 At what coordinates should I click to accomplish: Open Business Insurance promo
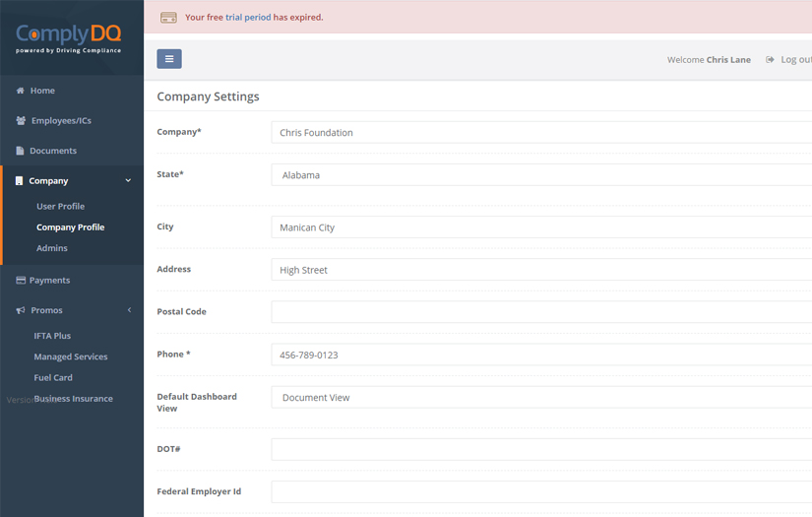pyautogui.click(x=74, y=399)
